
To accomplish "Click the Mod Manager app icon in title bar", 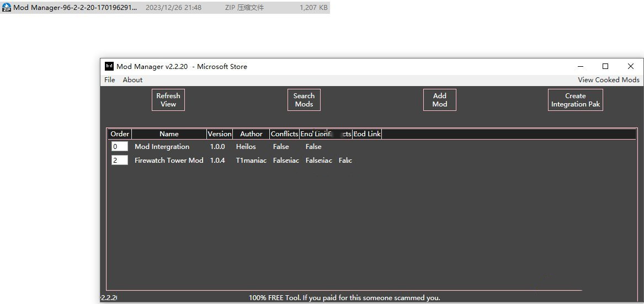I will click(109, 67).
